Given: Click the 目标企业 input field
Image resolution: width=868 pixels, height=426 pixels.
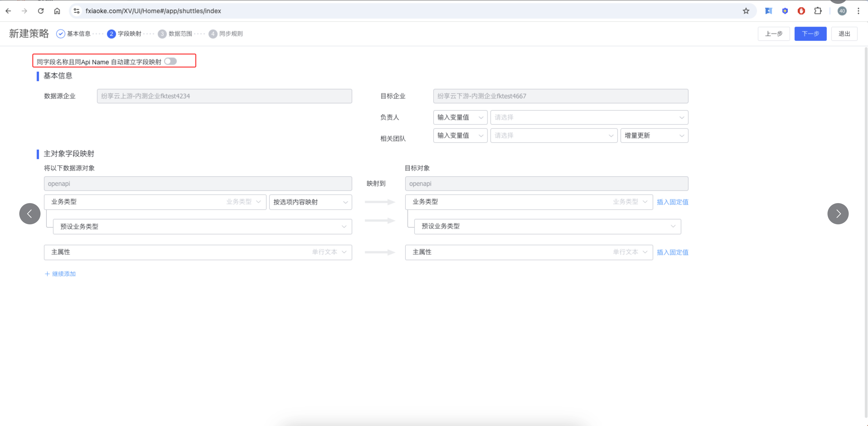Looking at the screenshot, I should tap(560, 96).
